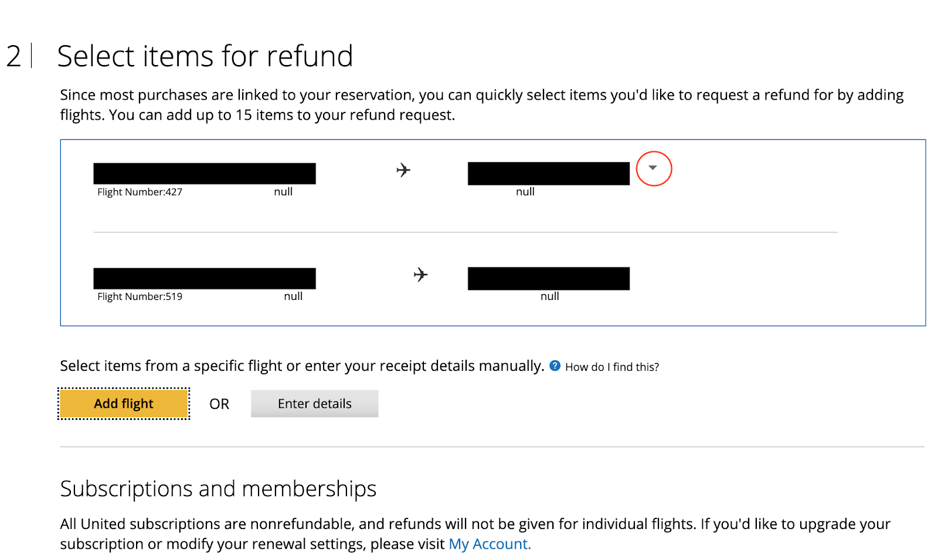Viewport: 938px width, 560px height.
Task: Select the Flight Number:427 label
Action: [x=140, y=192]
